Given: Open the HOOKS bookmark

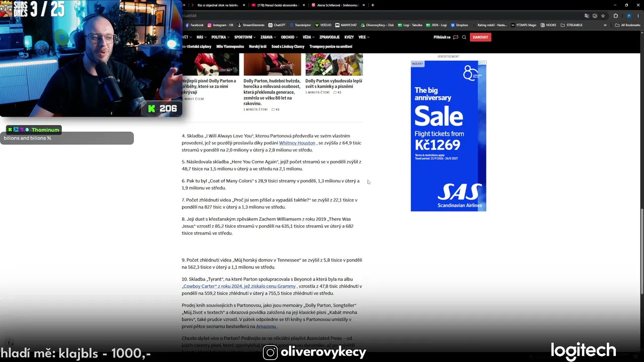Looking at the screenshot, I should (x=548, y=25).
